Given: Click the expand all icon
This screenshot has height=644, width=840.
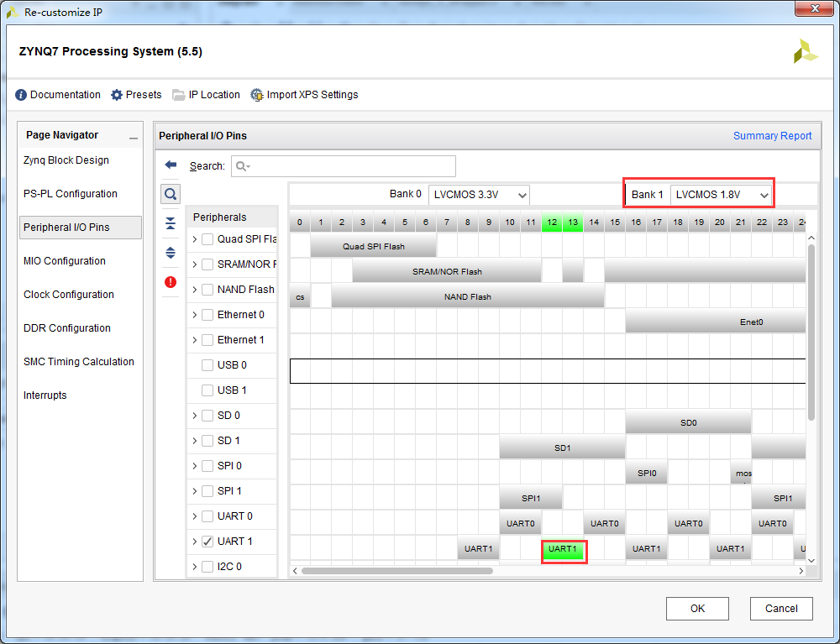Looking at the screenshot, I should coord(171,253).
